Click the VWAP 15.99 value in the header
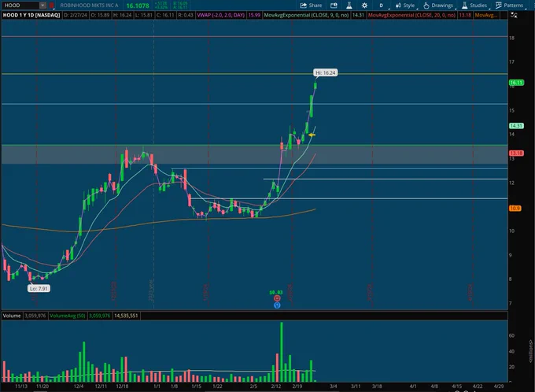This screenshot has width=535, height=392. [254, 15]
